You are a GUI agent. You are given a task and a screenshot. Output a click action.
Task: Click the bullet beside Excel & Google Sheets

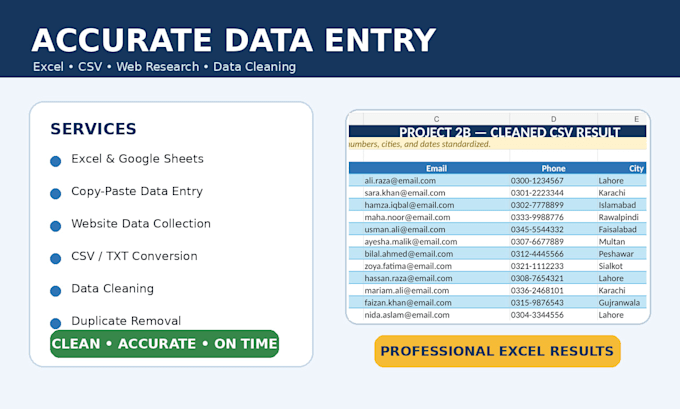(x=56, y=161)
